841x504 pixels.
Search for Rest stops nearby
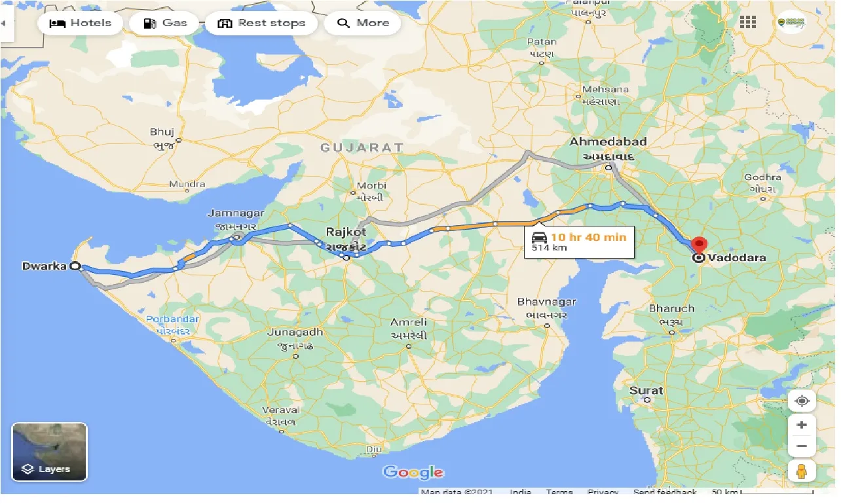tap(261, 23)
